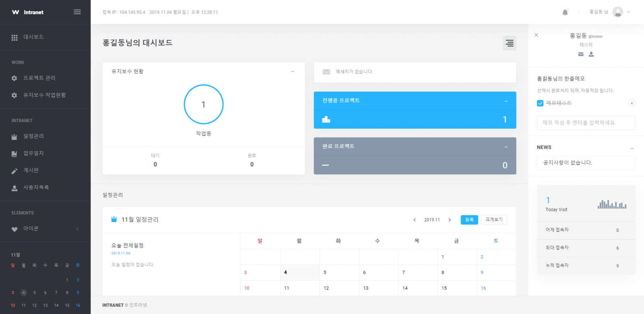The image size is (644, 314).
Task: Expand the 아이콘 sidebar submenu
Action: pyautogui.click(x=77, y=229)
